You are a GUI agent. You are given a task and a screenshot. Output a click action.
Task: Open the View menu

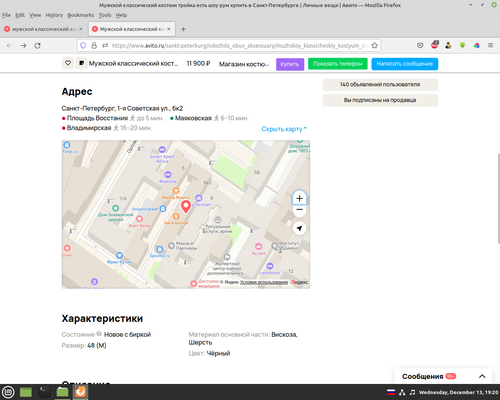coord(35,15)
